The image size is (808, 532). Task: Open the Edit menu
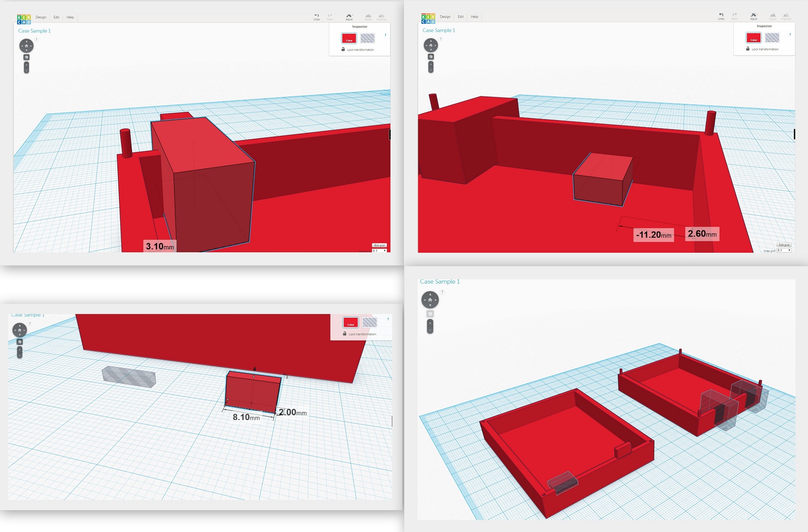click(x=56, y=17)
